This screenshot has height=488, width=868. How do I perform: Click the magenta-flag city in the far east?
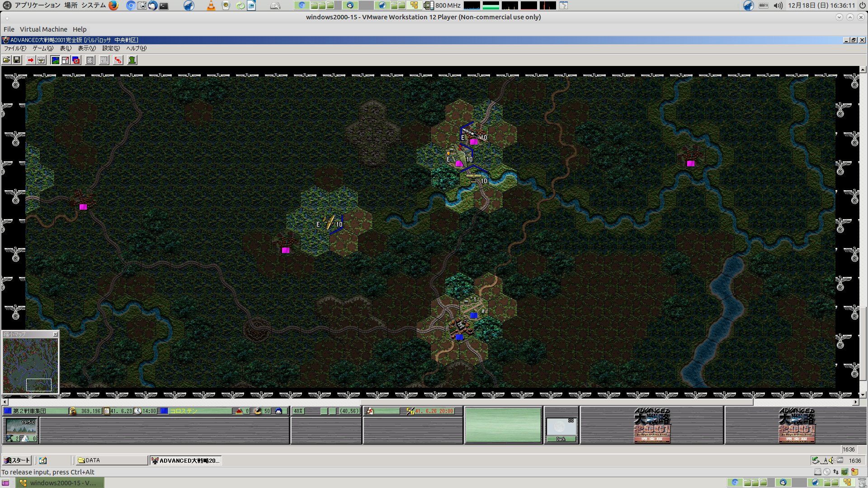690,157
